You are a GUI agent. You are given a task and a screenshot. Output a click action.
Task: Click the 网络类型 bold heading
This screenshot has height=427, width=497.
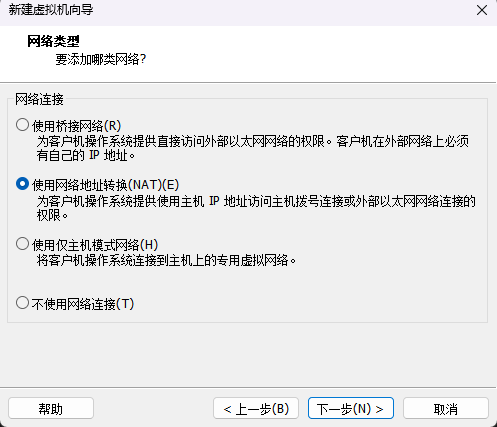click(53, 41)
